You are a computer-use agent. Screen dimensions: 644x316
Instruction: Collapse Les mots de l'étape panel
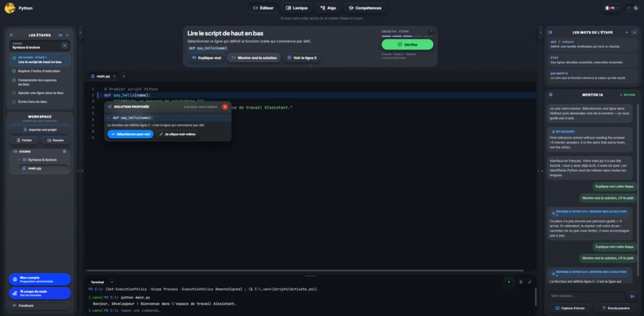click(634, 33)
